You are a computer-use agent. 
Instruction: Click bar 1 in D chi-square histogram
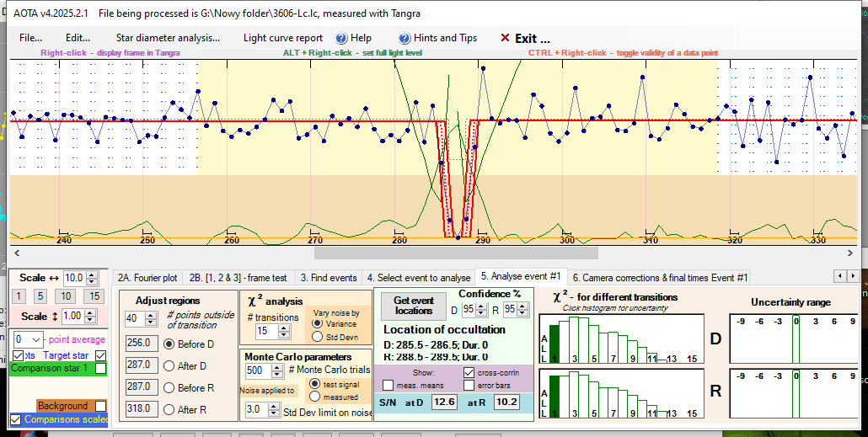pos(555,344)
